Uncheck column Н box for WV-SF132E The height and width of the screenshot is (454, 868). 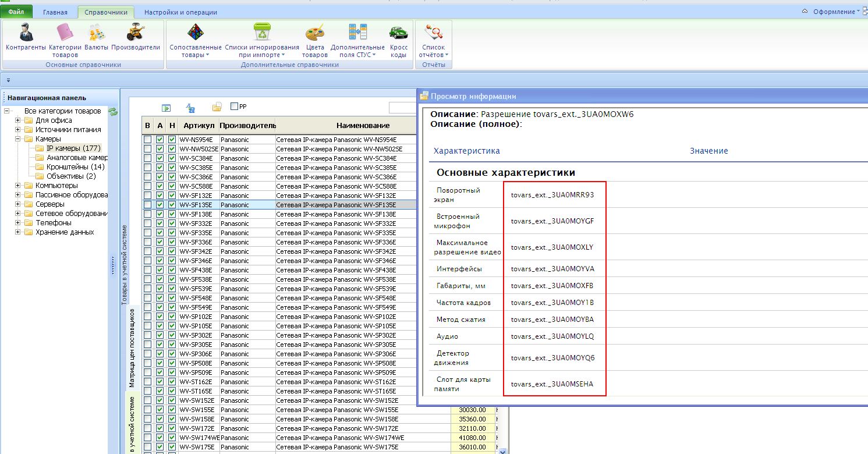pyautogui.click(x=172, y=196)
